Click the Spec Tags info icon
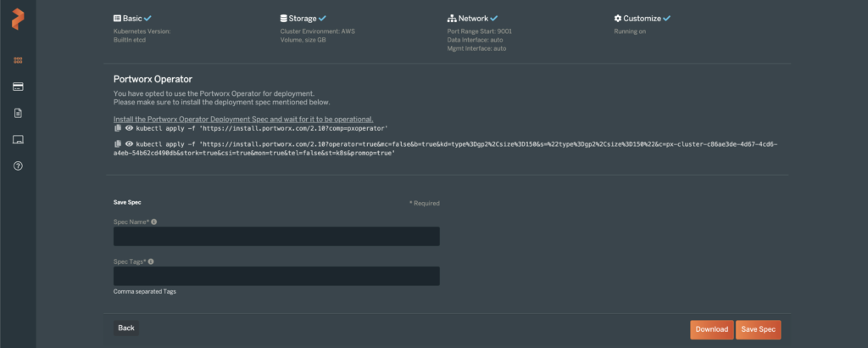The height and width of the screenshot is (348, 868). [151, 262]
